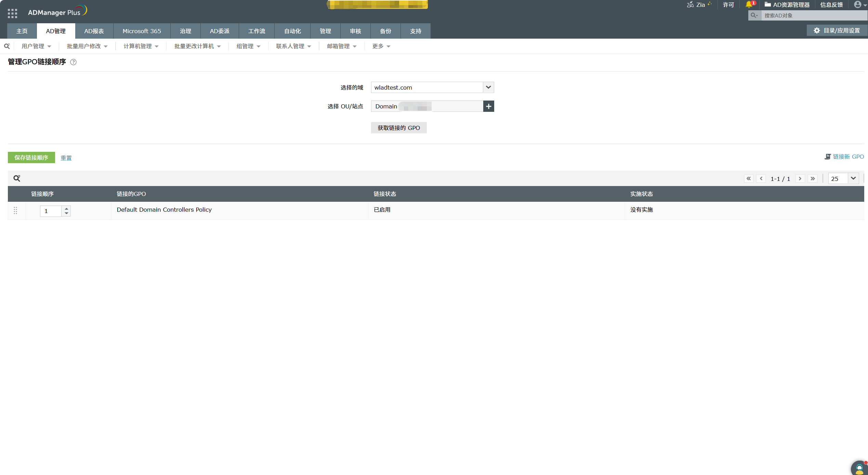The image size is (868, 475).
Task: Click the user account profile icon
Action: point(858,4)
